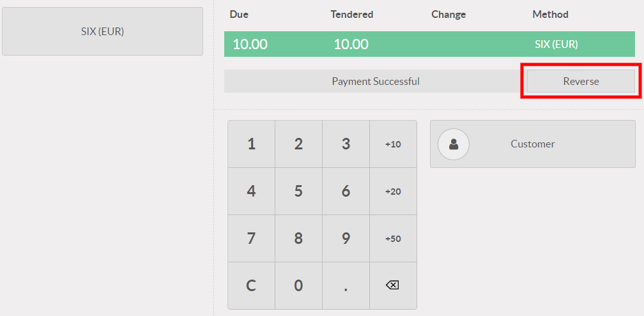644x316 pixels.
Task: Add +10 to the tendered amount
Action: click(x=393, y=144)
